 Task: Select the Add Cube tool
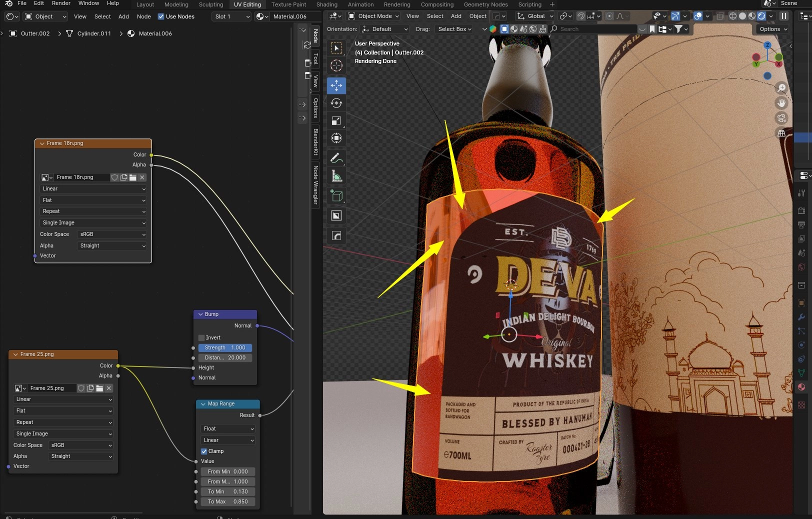pyautogui.click(x=336, y=195)
